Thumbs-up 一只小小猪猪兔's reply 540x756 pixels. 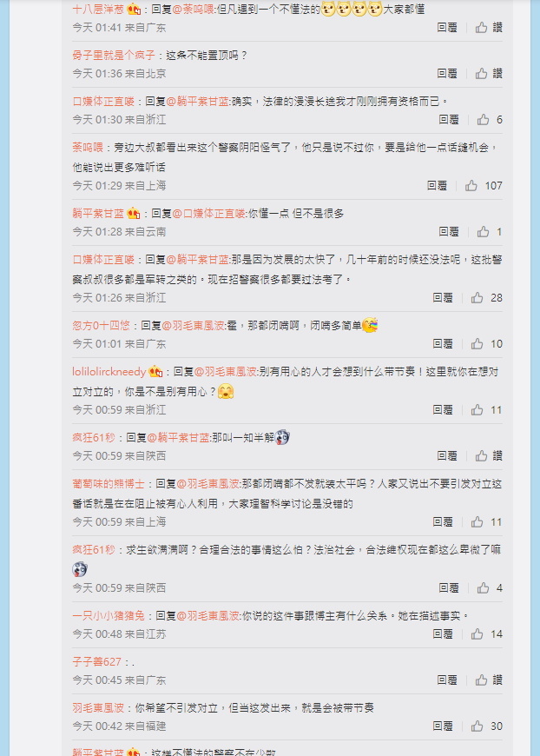(x=477, y=634)
